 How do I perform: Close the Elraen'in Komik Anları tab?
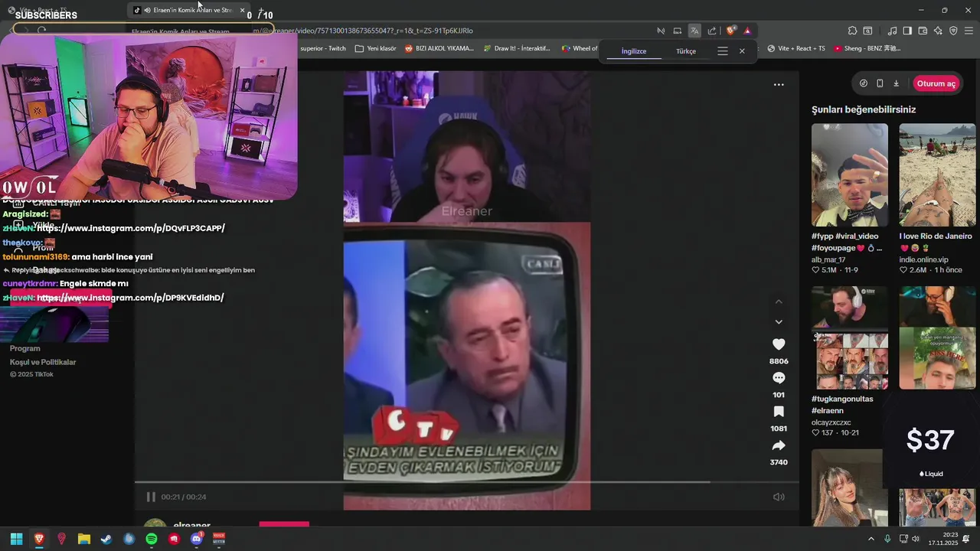[x=242, y=10]
